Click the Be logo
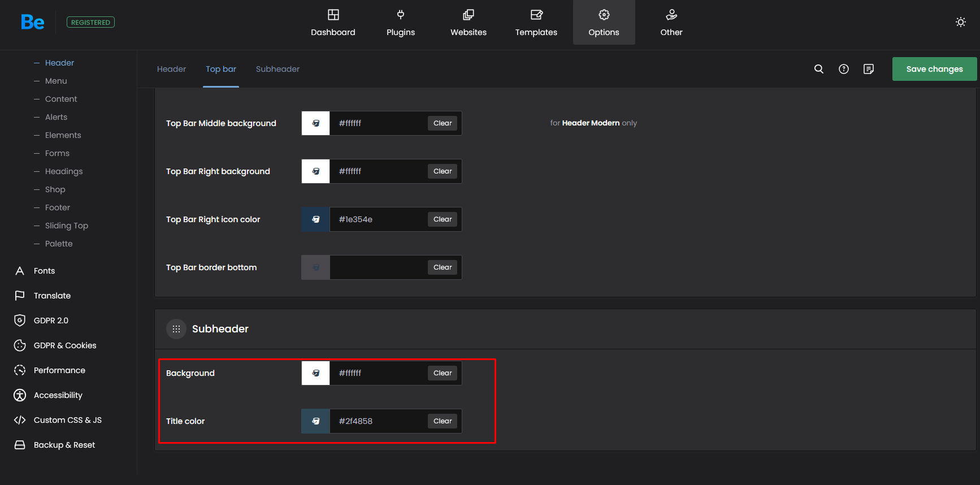 (32, 22)
